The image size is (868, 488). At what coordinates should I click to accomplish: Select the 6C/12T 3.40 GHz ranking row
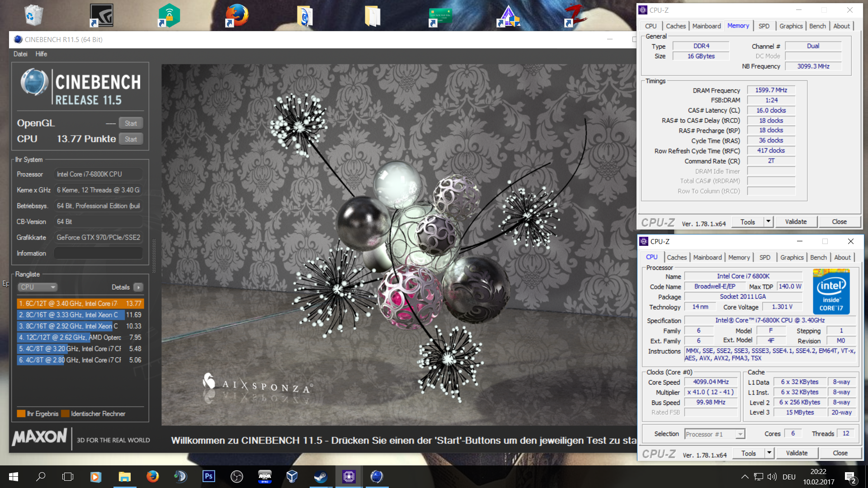click(80, 304)
